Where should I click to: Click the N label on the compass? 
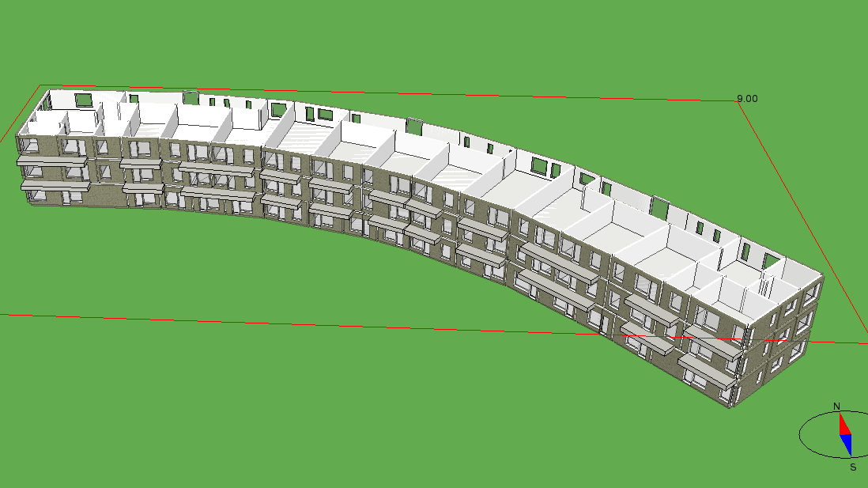836,407
